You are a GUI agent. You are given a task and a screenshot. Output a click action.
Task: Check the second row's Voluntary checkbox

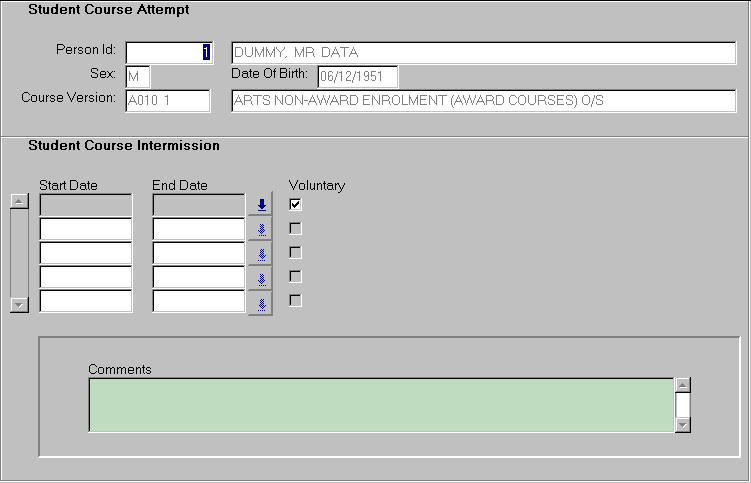point(295,228)
